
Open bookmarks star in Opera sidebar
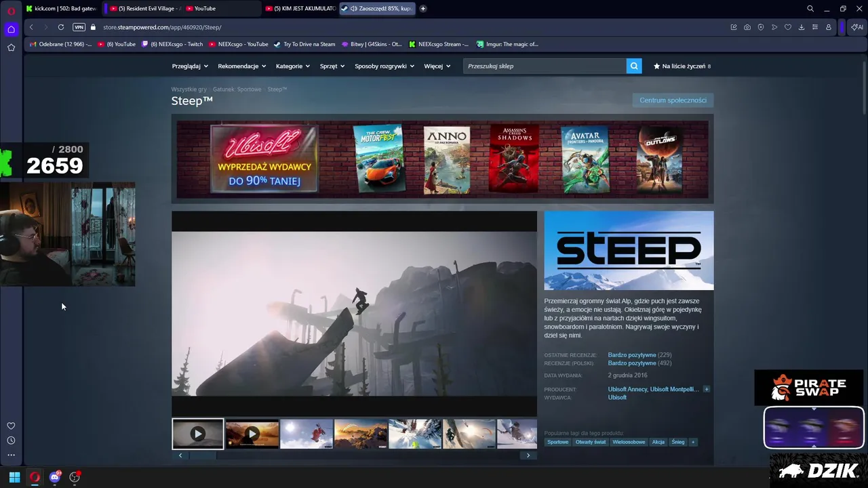[x=11, y=47]
